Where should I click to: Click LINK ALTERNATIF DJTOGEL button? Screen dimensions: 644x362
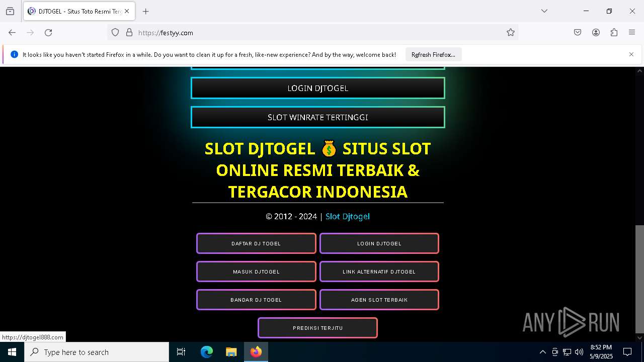point(379,271)
